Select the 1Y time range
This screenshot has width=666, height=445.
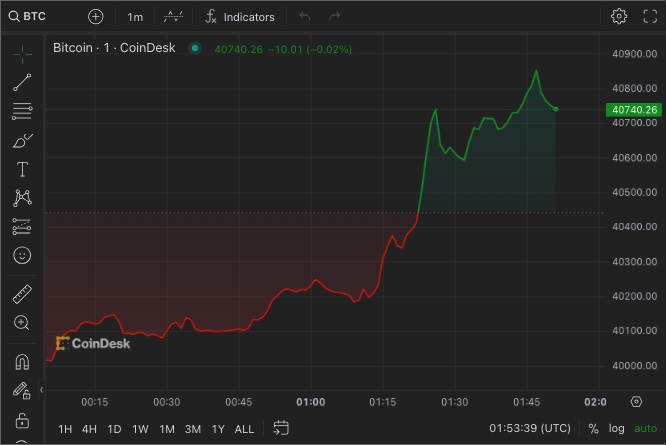(x=218, y=429)
